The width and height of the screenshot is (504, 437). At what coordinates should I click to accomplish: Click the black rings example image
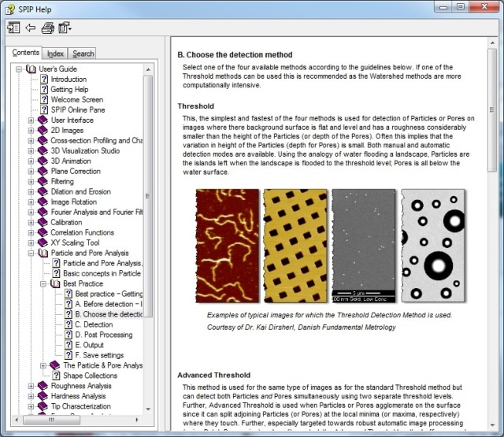pyautogui.click(x=433, y=246)
